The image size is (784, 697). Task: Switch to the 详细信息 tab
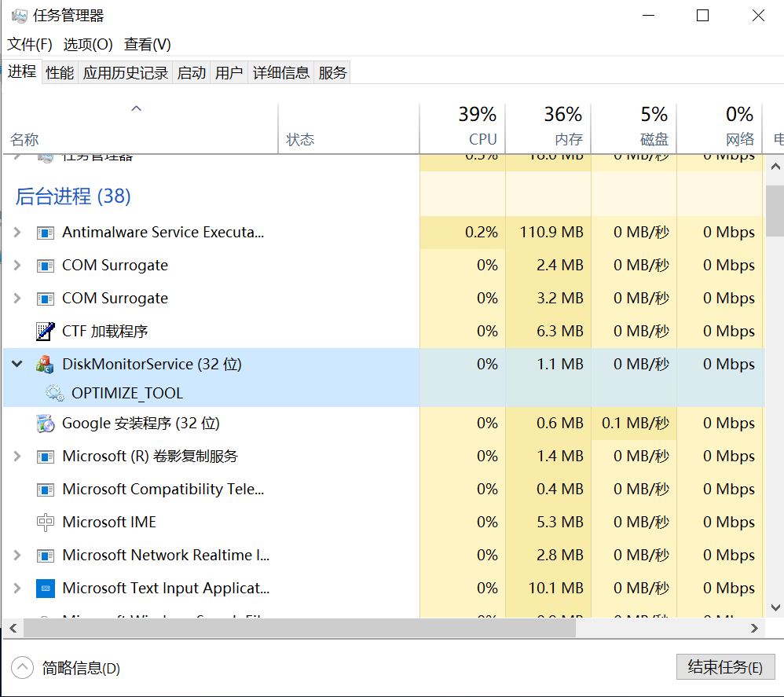tap(280, 73)
